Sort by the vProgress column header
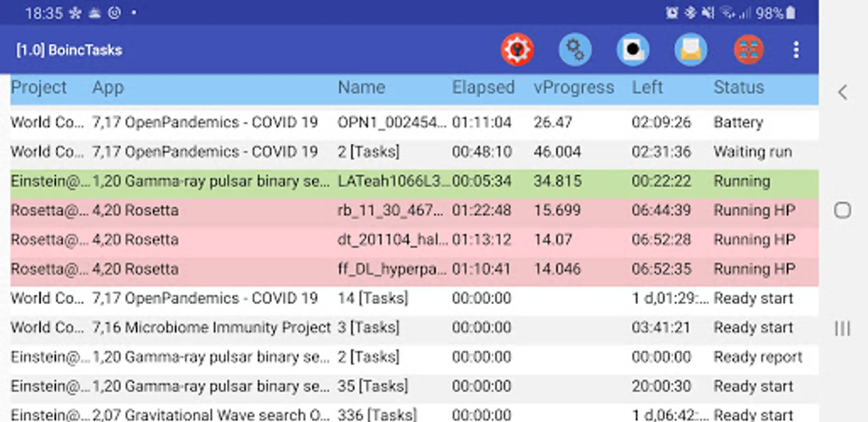This screenshot has height=422, width=868. coord(574,88)
